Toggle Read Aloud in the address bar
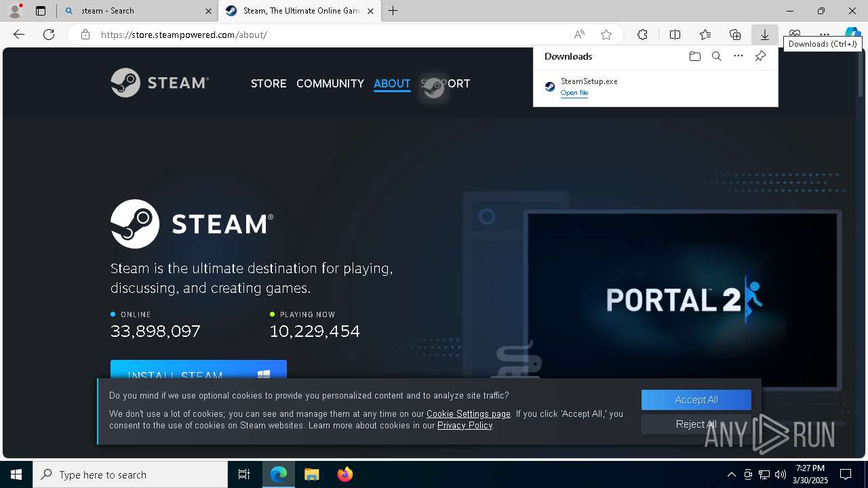This screenshot has width=868, height=488. coord(579,35)
